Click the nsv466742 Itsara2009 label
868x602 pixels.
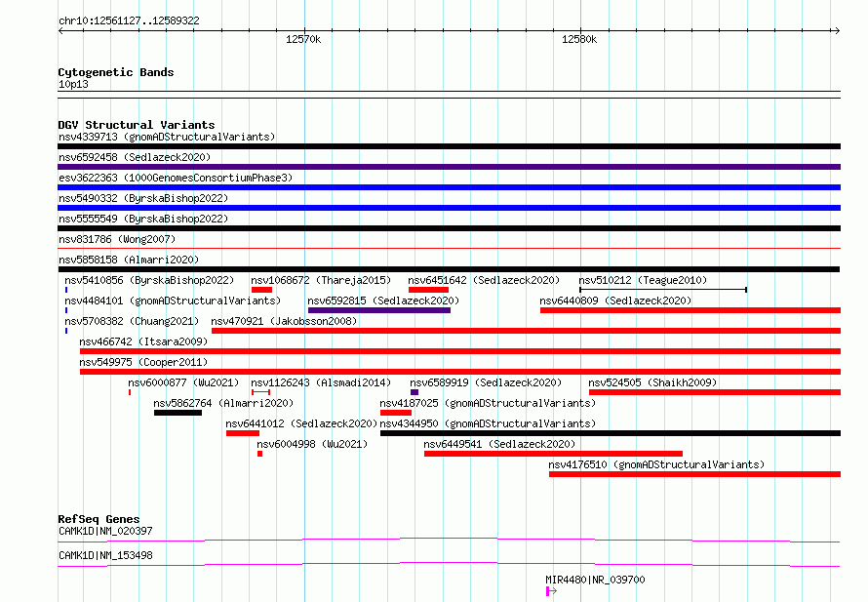(x=143, y=341)
